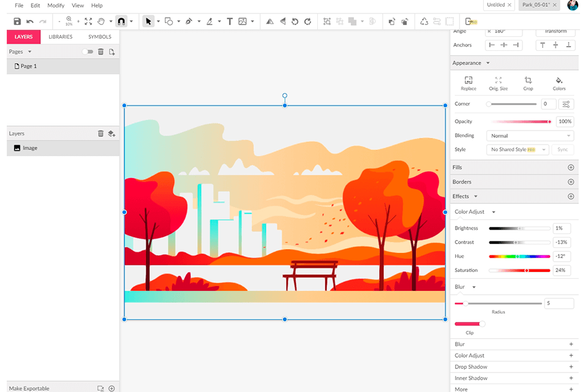Rotate the selection counterclockwise
Viewport: 588px width, 392px height.
click(x=295, y=21)
